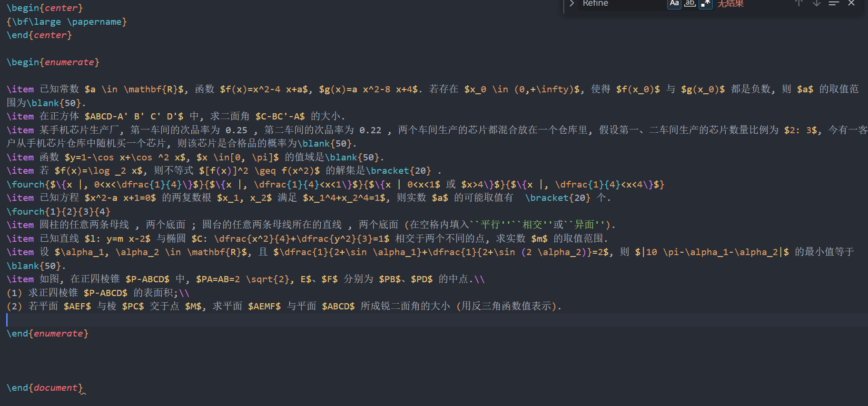Go to previous match arrow
The image size is (868, 406).
799,3
